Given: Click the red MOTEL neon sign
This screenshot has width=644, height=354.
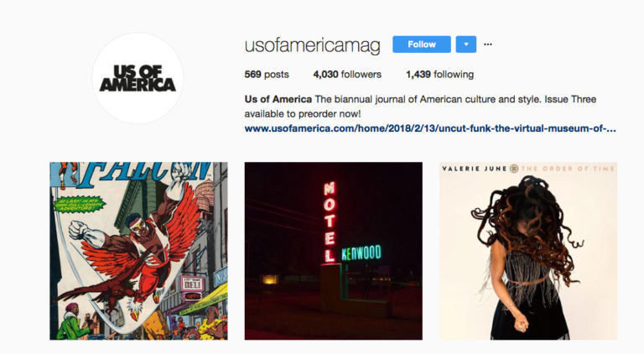Looking at the screenshot, I should click(x=330, y=222).
